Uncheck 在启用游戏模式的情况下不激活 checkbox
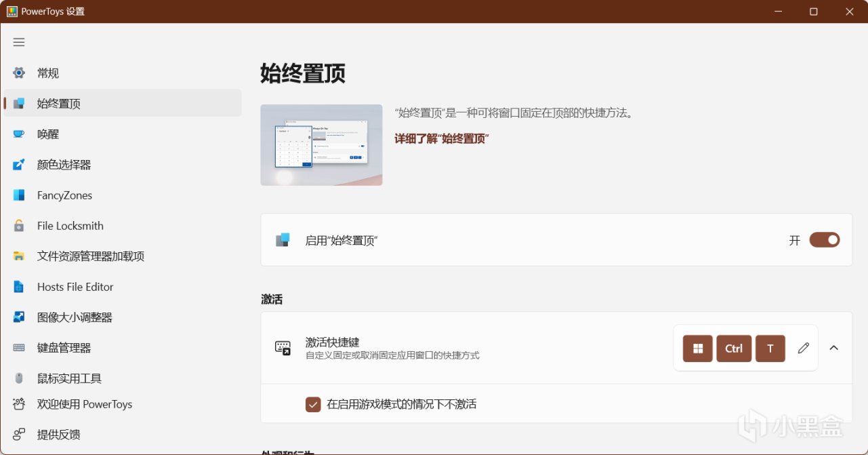The height and width of the screenshot is (455, 868). [313, 404]
